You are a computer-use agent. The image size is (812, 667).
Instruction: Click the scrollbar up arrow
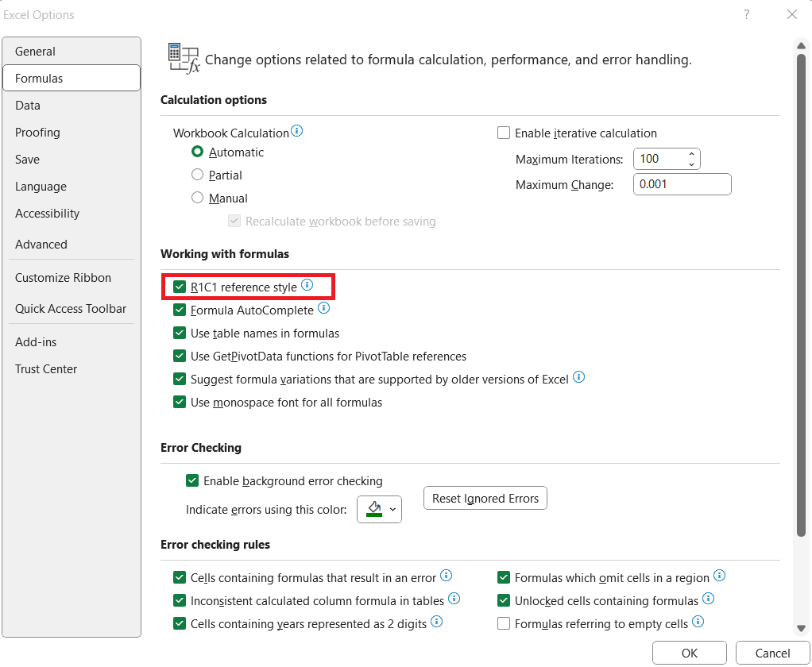[801, 45]
